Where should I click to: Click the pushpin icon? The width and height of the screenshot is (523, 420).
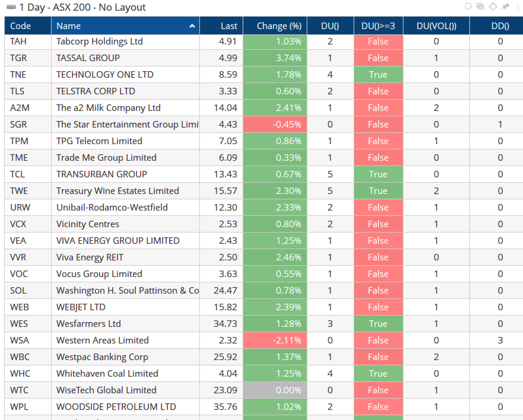click(505, 7)
